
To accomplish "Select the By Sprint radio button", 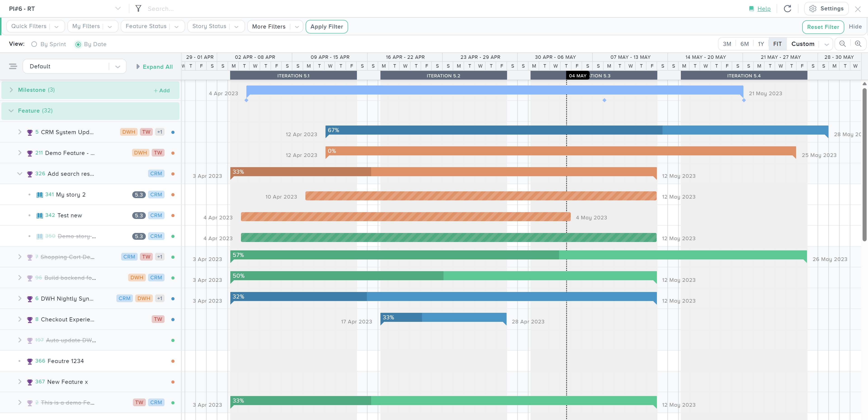I will click(34, 44).
